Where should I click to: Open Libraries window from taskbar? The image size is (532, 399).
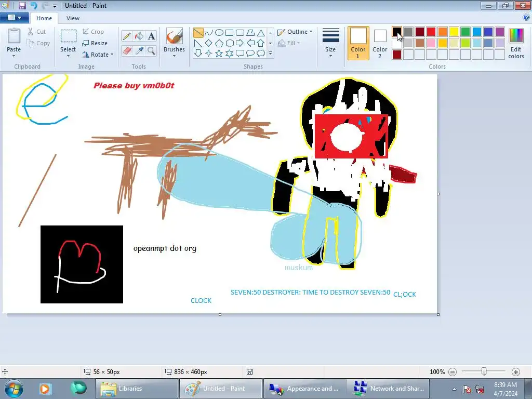[x=137, y=389]
